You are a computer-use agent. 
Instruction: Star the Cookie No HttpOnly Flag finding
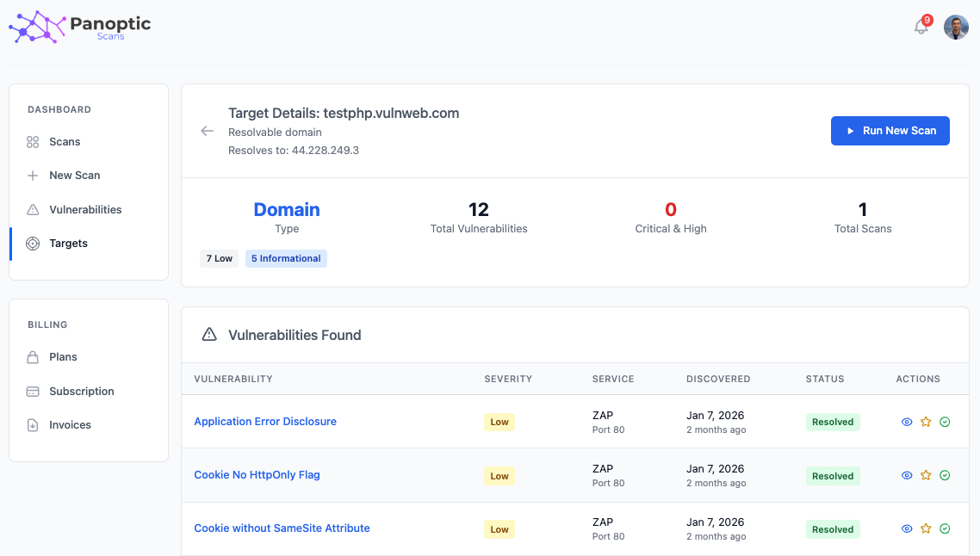click(x=925, y=475)
